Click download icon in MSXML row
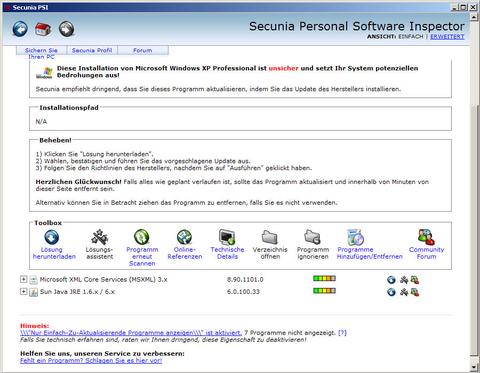 coord(391,280)
